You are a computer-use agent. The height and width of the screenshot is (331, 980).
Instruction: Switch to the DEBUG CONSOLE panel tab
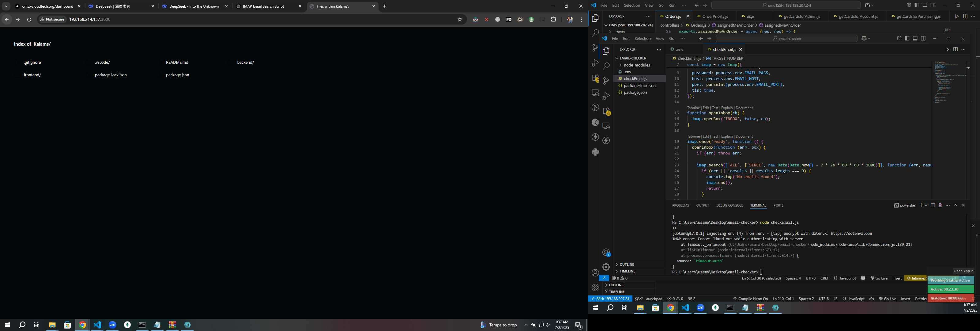(729, 205)
